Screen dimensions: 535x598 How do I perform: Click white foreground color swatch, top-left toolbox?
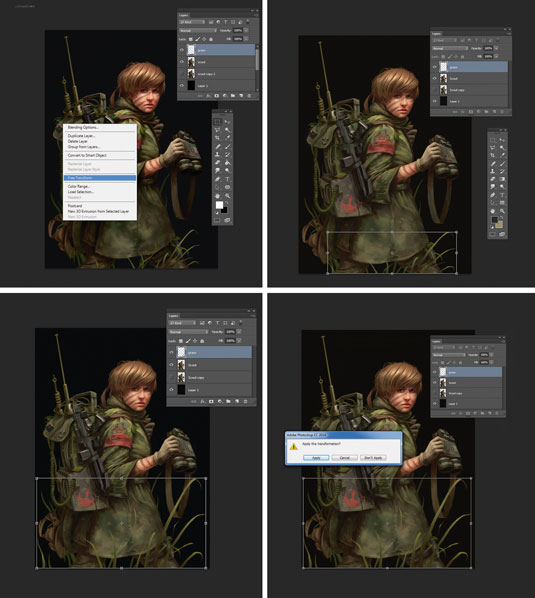click(x=220, y=205)
